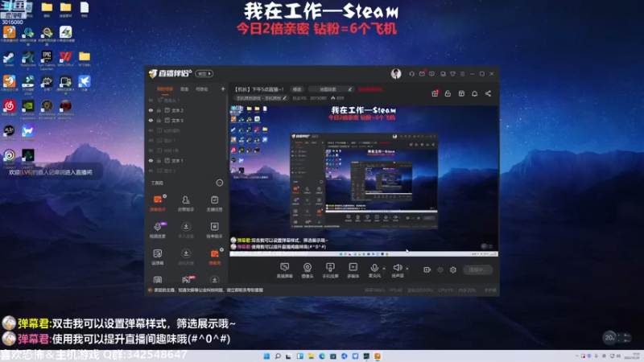
Task: Add a 摄像头 camera source
Action: 308,270
